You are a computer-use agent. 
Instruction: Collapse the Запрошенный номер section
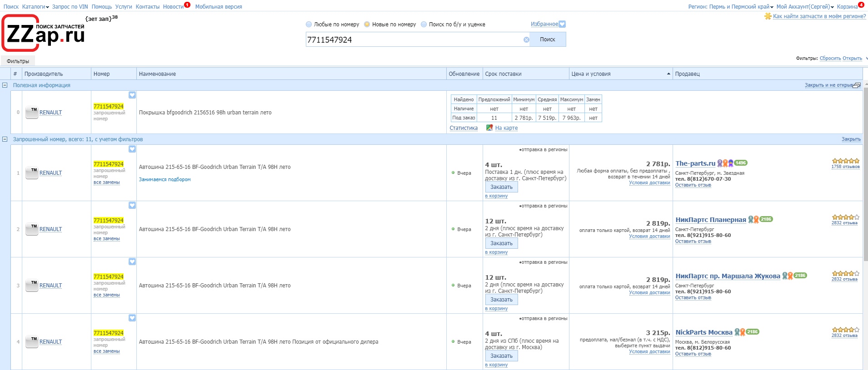[5, 139]
